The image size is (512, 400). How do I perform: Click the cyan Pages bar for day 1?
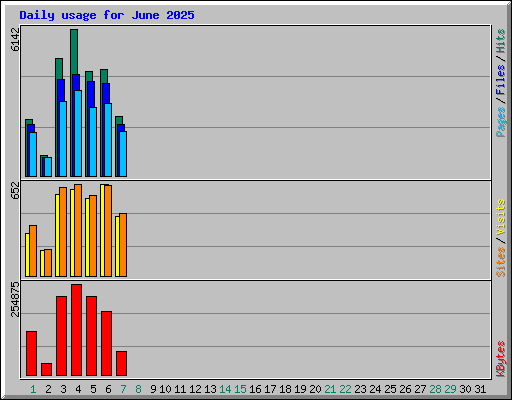(x=33, y=154)
